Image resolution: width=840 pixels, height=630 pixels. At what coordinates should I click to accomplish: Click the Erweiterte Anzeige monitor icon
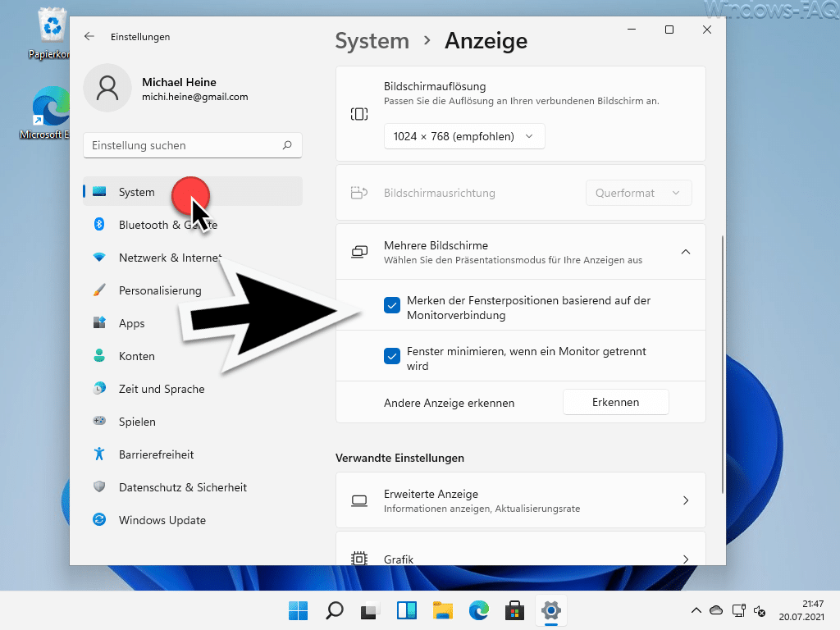(359, 500)
